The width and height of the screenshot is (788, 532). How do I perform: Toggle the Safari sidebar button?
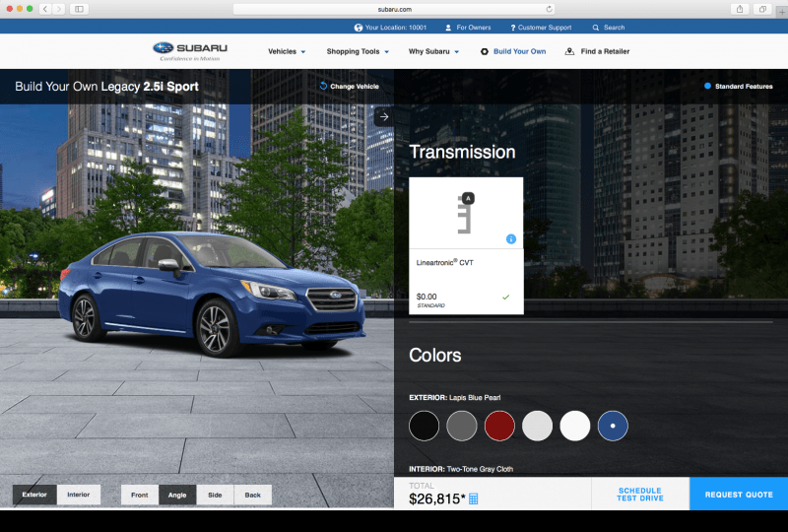[80, 9]
